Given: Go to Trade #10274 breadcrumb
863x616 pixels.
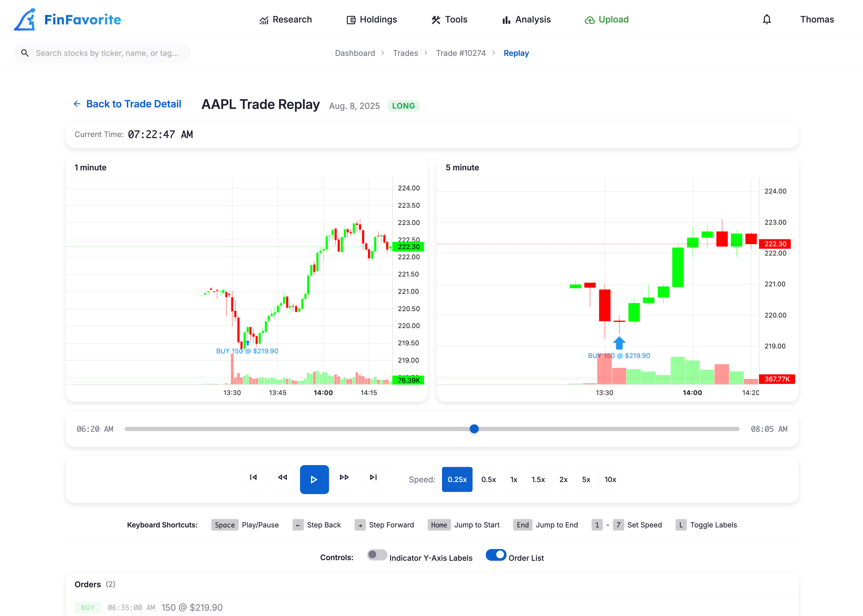Looking at the screenshot, I should click(x=461, y=53).
